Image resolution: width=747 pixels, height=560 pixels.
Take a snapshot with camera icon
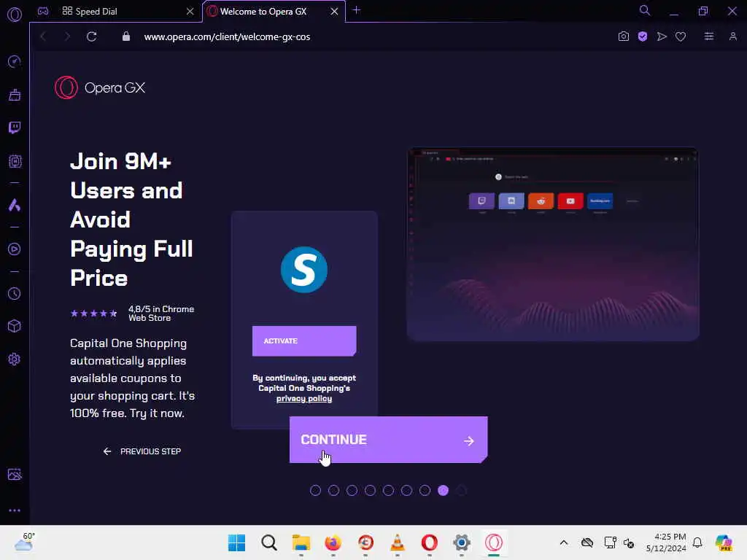(x=623, y=36)
